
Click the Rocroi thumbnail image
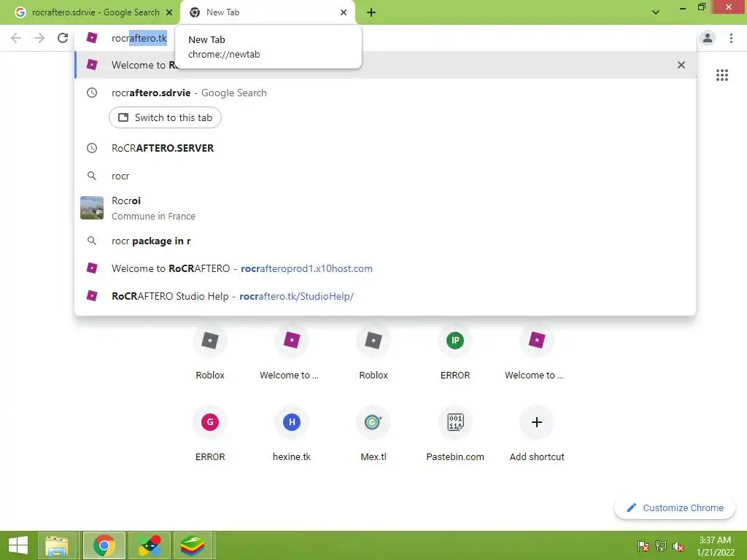(x=92, y=208)
